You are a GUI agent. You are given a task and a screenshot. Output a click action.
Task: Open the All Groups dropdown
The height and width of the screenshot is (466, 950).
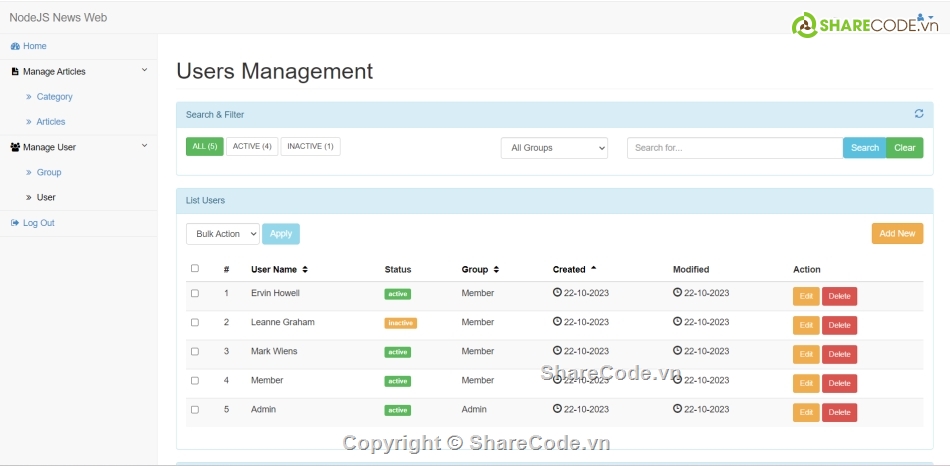pos(554,148)
